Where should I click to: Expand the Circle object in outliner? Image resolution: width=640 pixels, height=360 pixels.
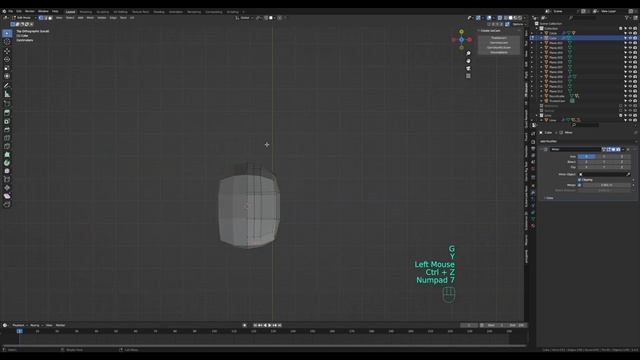tap(542, 33)
